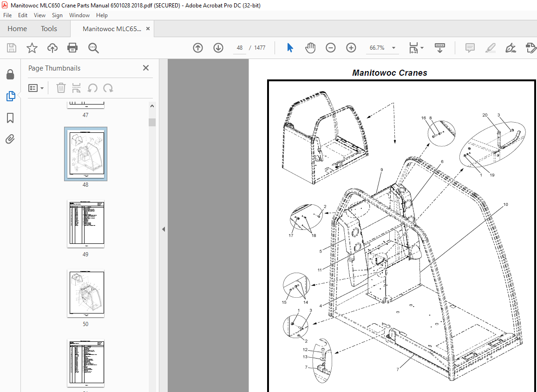Close the Page Thumbnails panel
The height and width of the screenshot is (392, 537).
(146, 68)
